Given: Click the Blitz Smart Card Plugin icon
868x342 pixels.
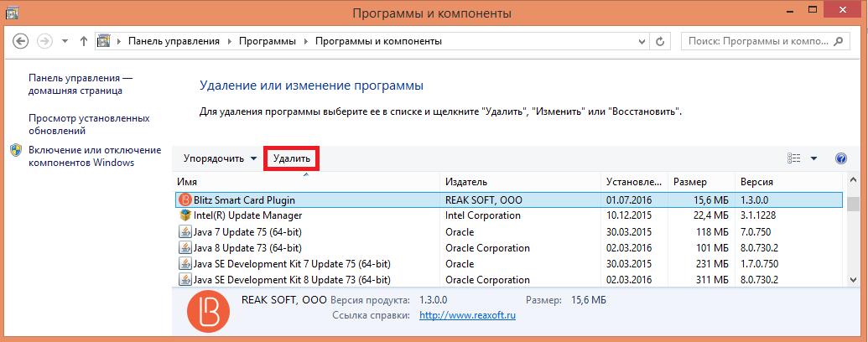Looking at the screenshot, I should coord(185,200).
